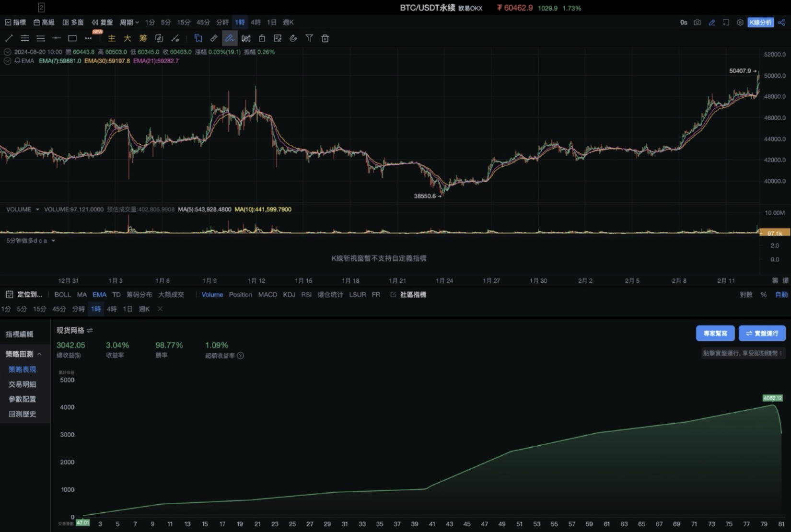The width and height of the screenshot is (791, 532).
Task: Open chart settings via the hexagon gear icon
Action: click(x=740, y=23)
